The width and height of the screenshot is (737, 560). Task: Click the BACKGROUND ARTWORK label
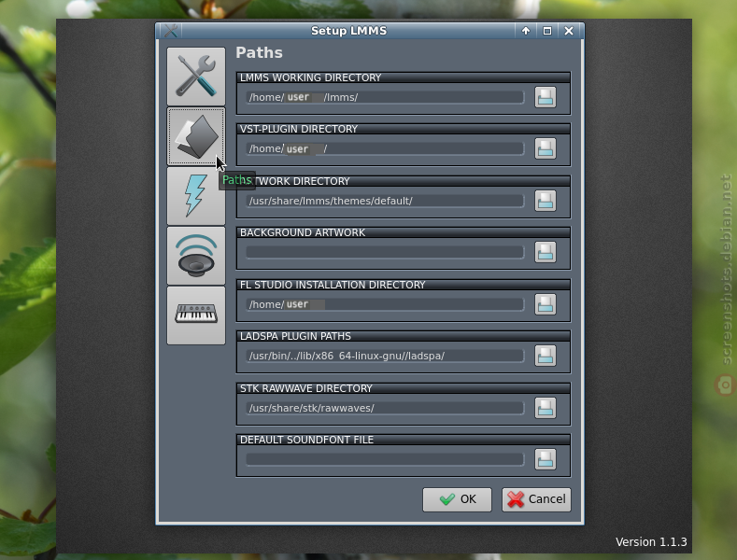point(303,232)
